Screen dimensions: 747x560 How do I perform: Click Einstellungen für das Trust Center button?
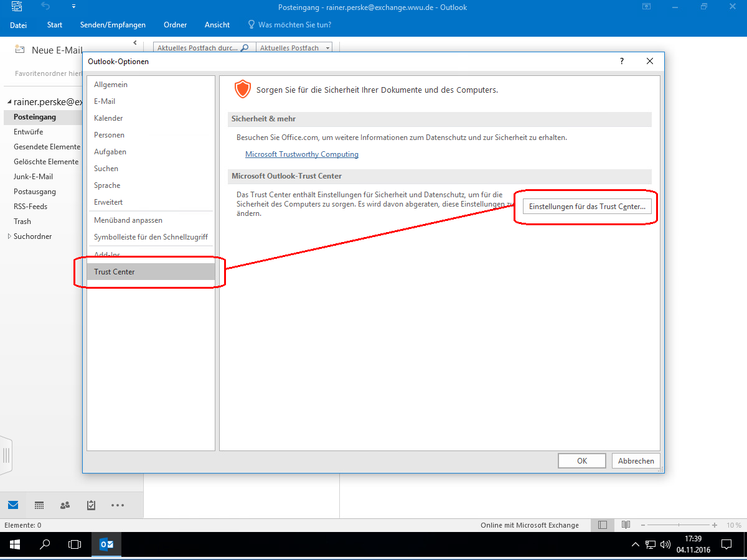586,207
